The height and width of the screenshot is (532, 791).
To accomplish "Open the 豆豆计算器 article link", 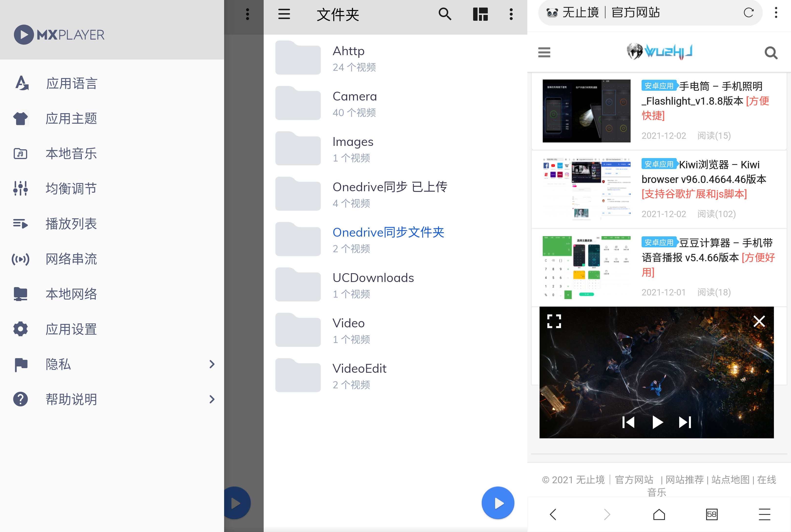I will 708,258.
